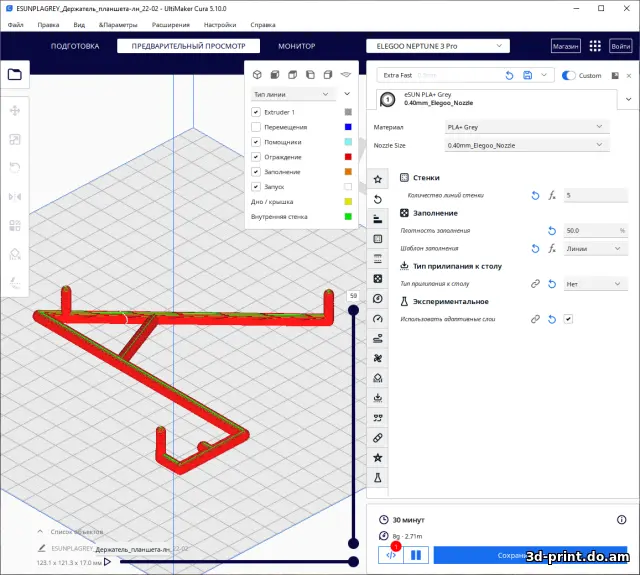The height and width of the screenshot is (575, 640).
Task: Open the cooling fan settings category
Action: point(378,357)
